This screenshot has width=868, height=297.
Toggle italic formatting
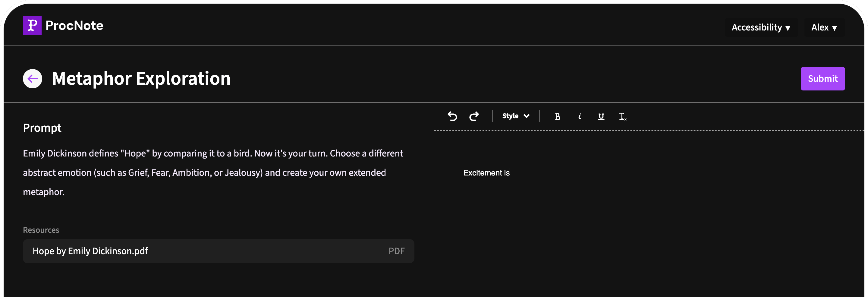(x=580, y=116)
